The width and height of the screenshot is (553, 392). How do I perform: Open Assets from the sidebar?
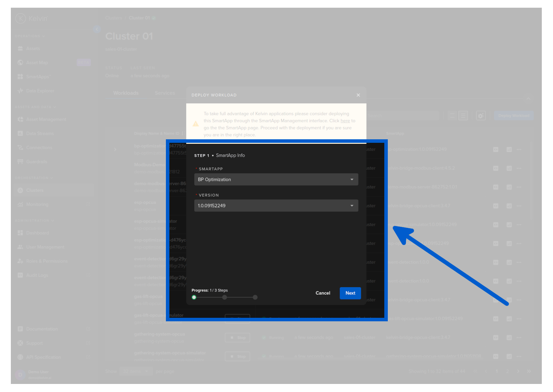coord(33,49)
